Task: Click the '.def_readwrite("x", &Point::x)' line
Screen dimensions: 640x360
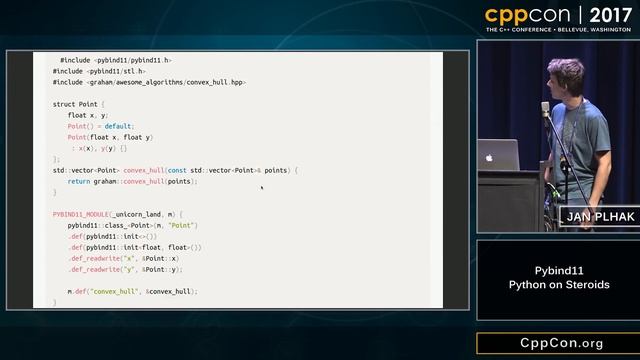Action: pos(123,258)
